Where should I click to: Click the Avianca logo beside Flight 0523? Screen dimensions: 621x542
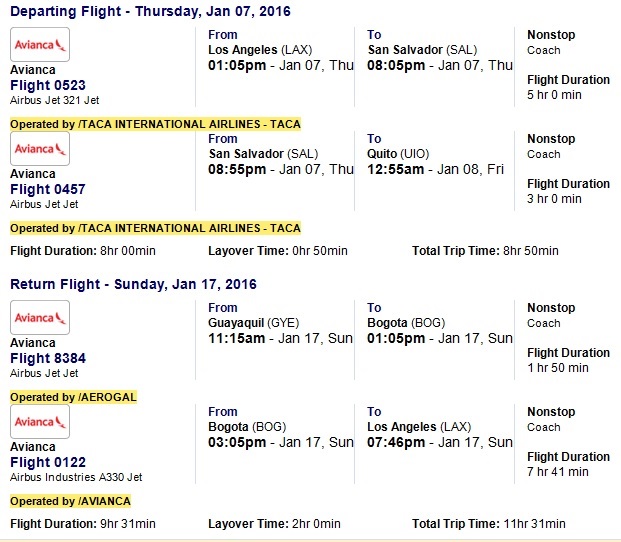(x=40, y=44)
